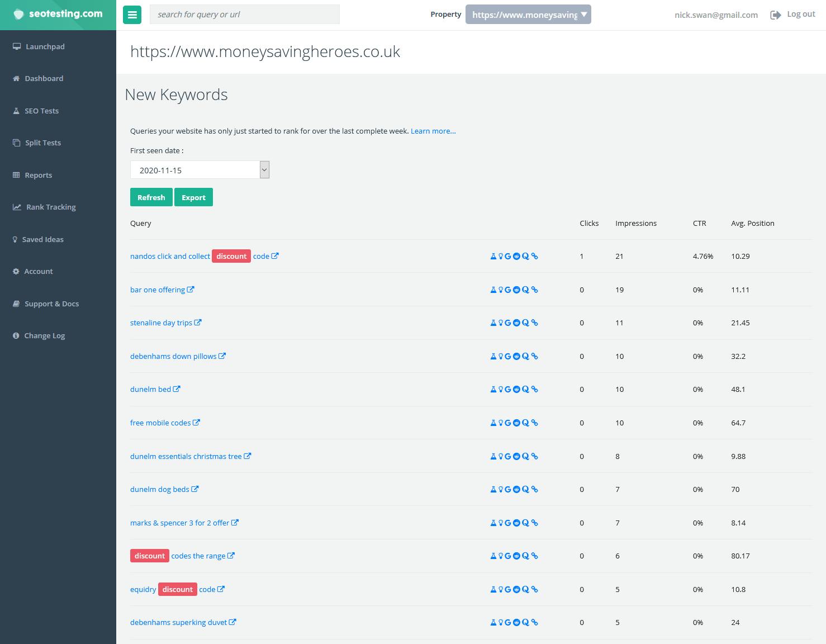Open Change Log in the sidebar
Viewport: 826px width, 644px height.
point(39,335)
